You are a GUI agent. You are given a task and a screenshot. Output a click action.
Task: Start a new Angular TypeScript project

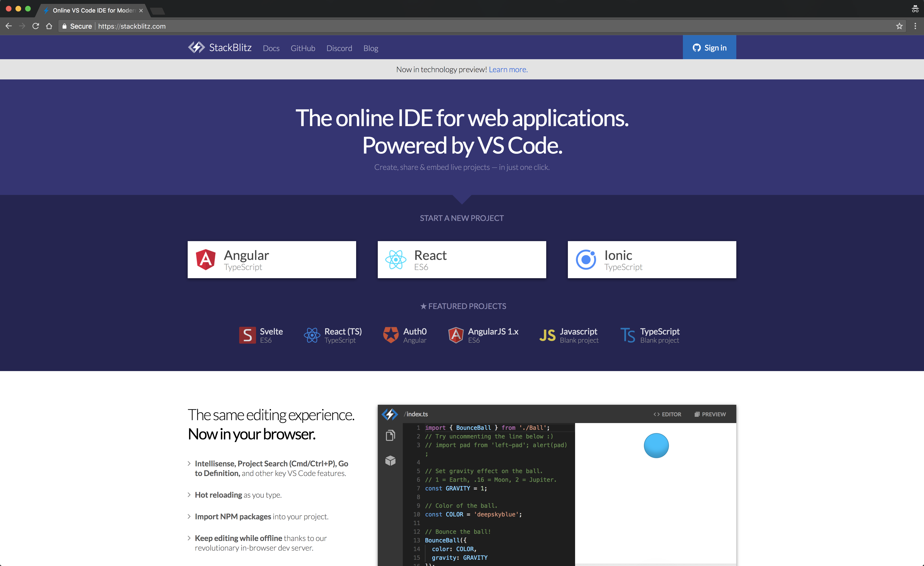[271, 260]
